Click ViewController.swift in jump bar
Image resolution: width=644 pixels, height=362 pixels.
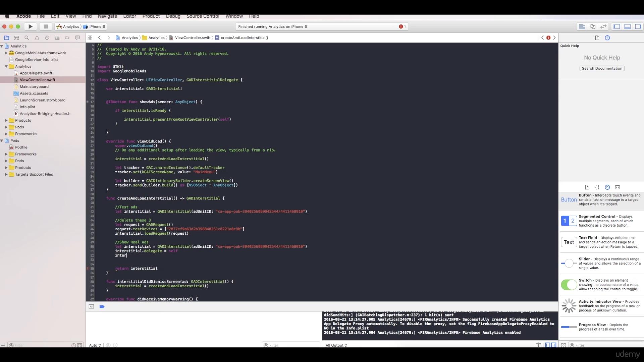[x=193, y=38]
